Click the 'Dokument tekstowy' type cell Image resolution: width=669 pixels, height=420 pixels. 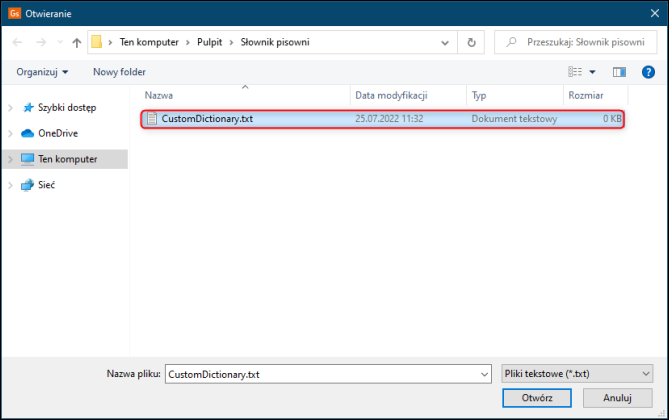pyautogui.click(x=514, y=119)
